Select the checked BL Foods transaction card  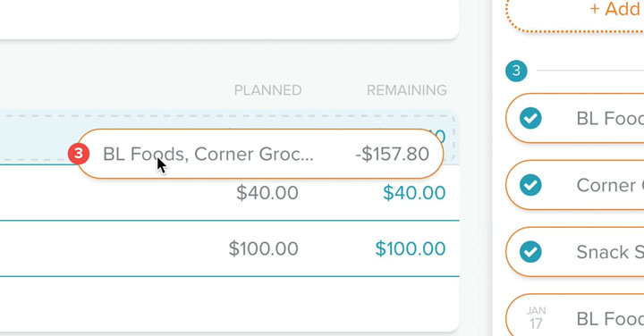pos(575,118)
